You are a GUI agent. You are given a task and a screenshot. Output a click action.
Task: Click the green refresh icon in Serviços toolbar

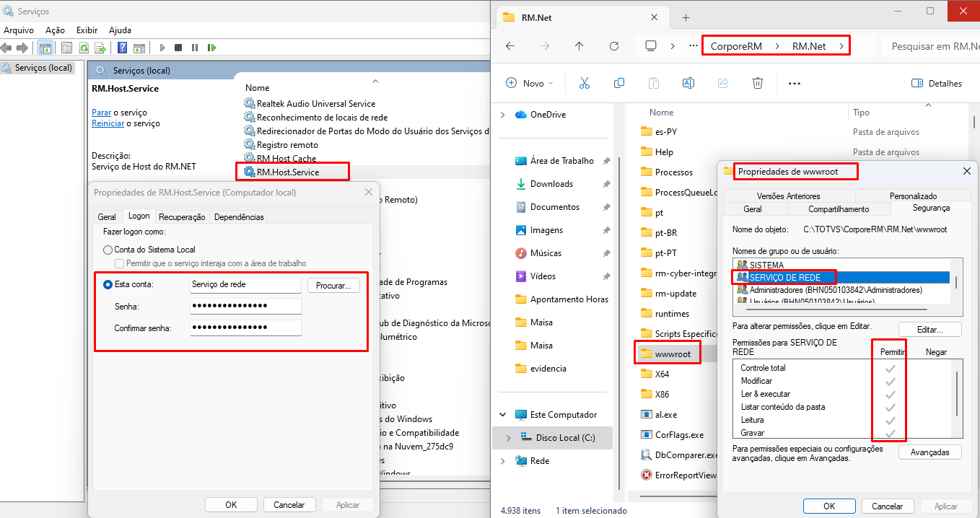point(84,48)
